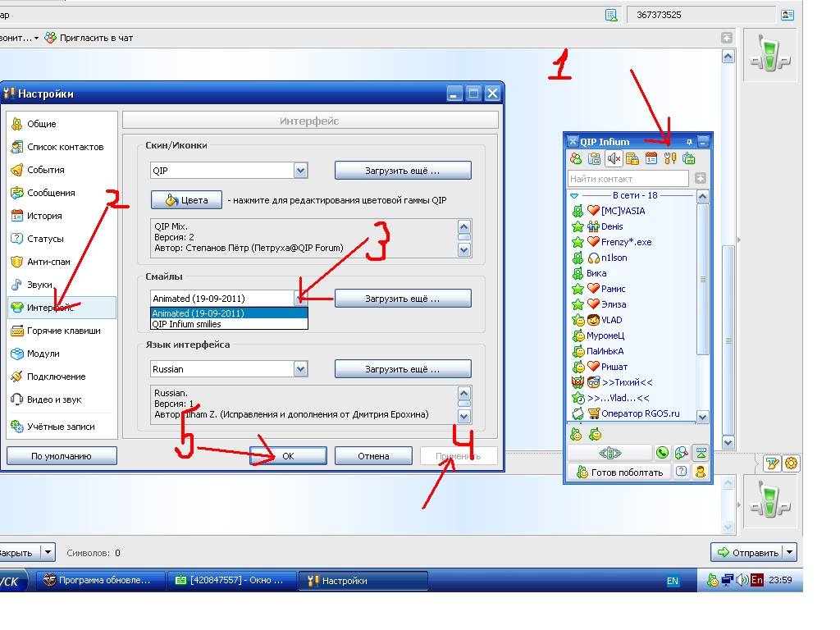Screen dimensions: 840x630
Task: Click the Учётные записи gear icon
Action: [x=17, y=427]
